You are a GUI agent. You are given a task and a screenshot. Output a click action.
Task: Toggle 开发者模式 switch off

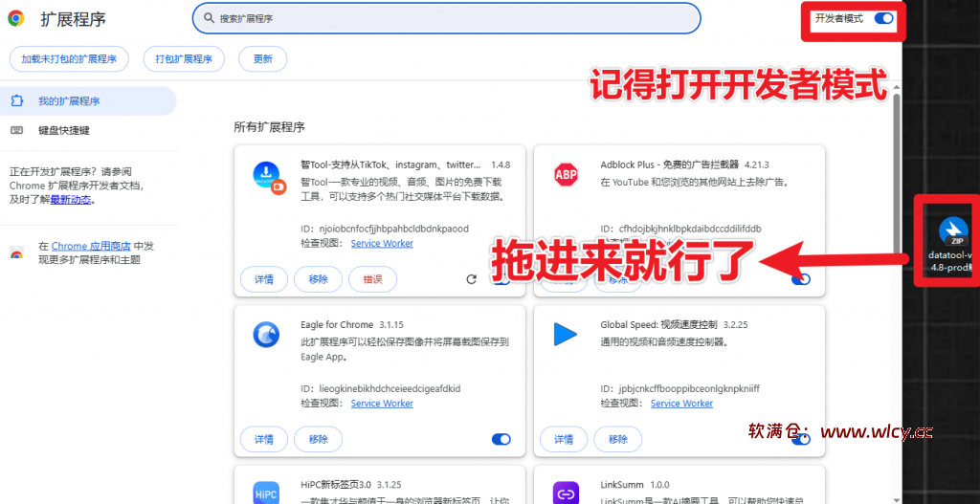pyautogui.click(x=883, y=18)
